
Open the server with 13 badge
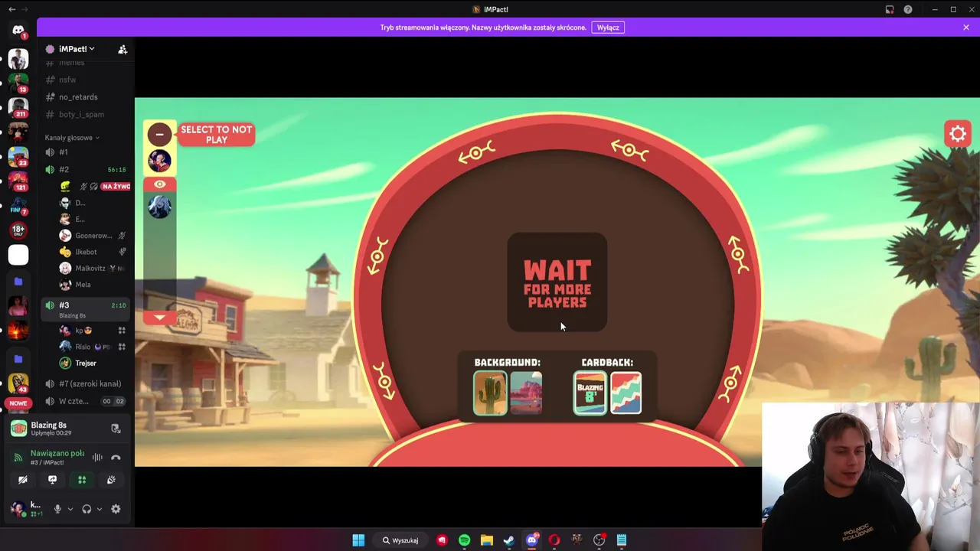point(18,83)
